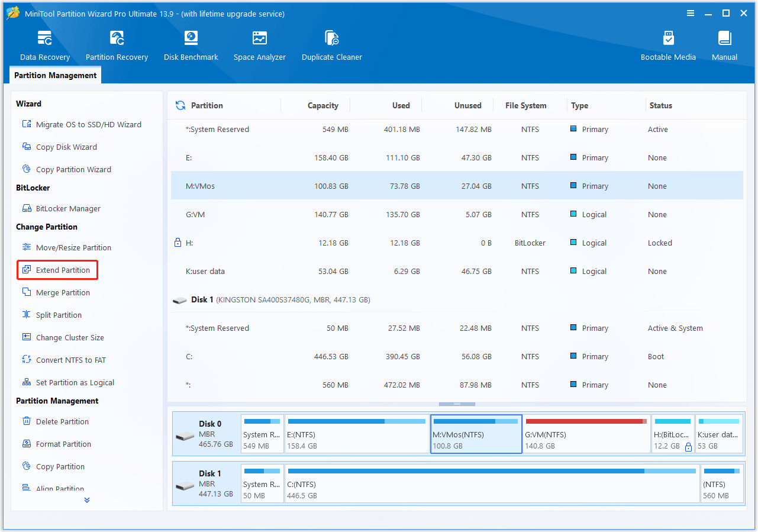The height and width of the screenshot is (532, 758).
Task: Create Bootable Media
Action: [668, 46]
